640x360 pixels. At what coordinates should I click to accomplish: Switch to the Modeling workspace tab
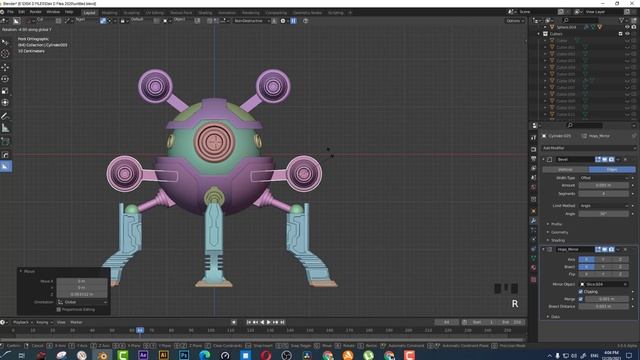(x=109, y=13)
